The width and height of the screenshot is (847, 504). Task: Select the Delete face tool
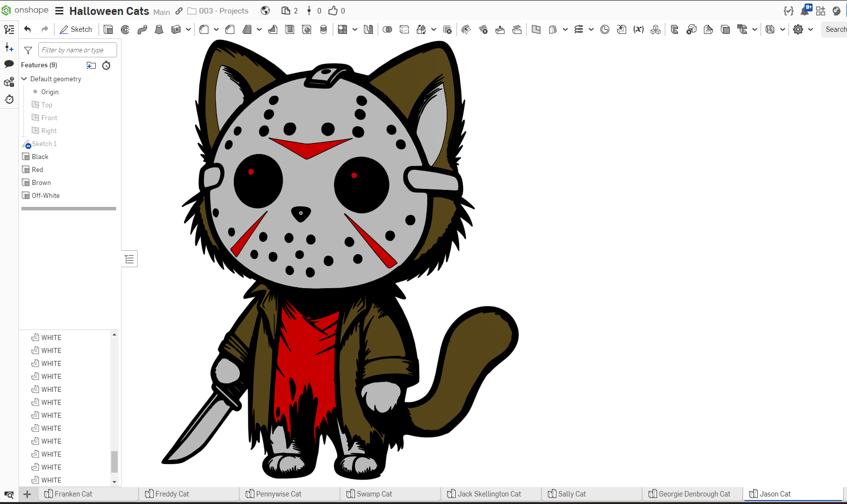483,29
